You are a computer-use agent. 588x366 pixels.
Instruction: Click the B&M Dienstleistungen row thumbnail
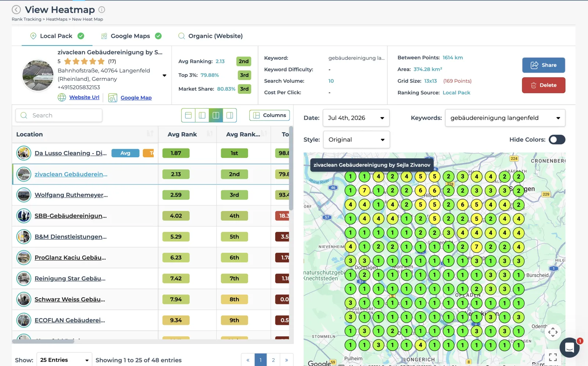(24, 237)
